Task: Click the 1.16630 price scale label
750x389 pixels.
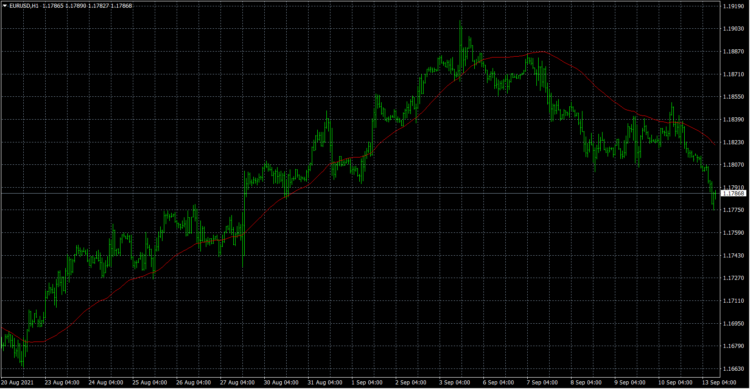Action: 733,369
